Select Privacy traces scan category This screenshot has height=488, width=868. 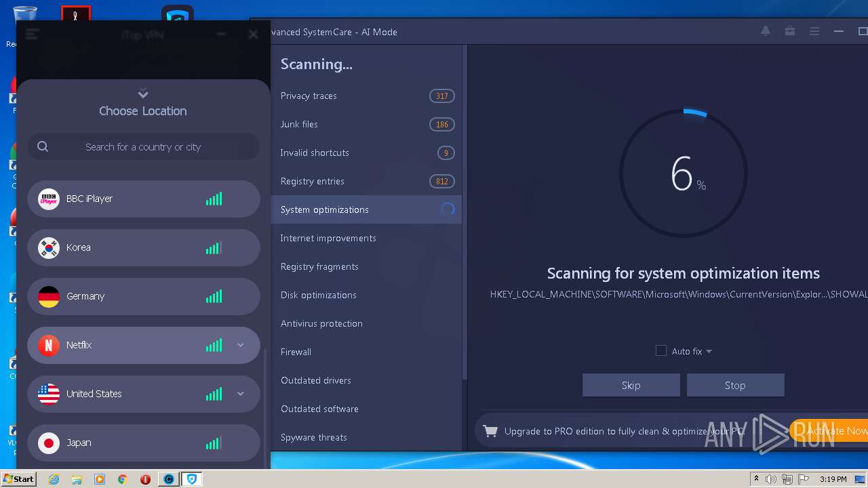[366, 96]
